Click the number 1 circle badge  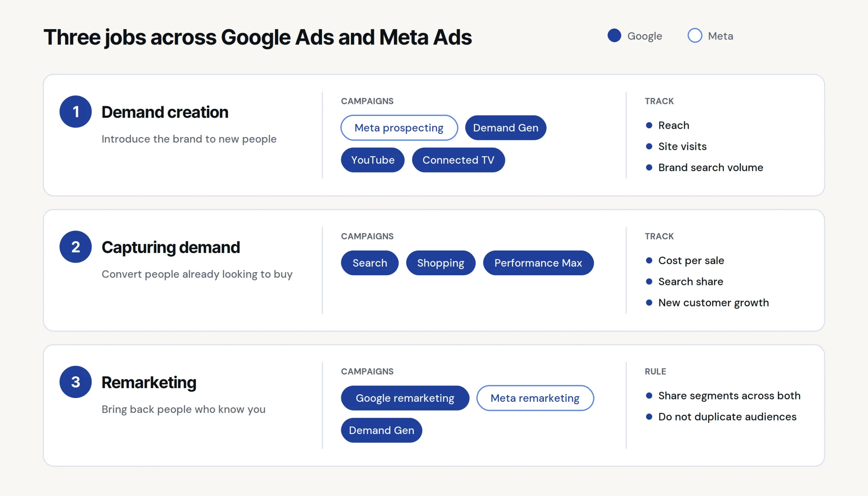pos(76,112)
